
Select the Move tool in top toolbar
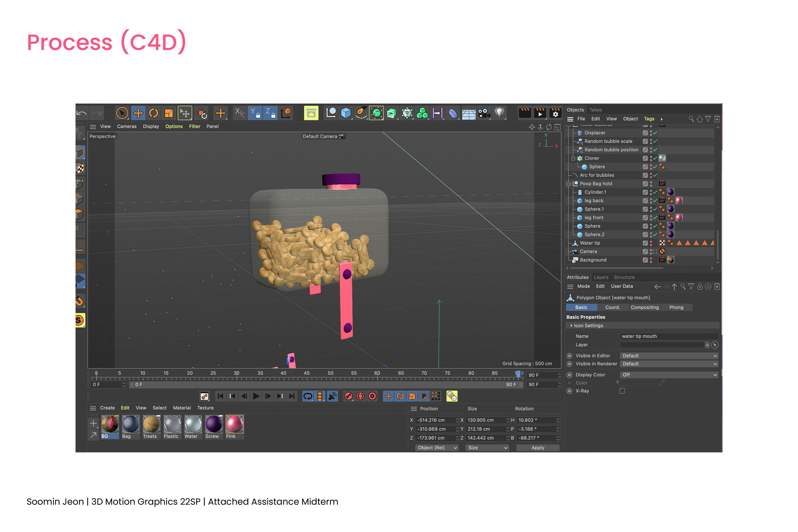tap(138, 113)
